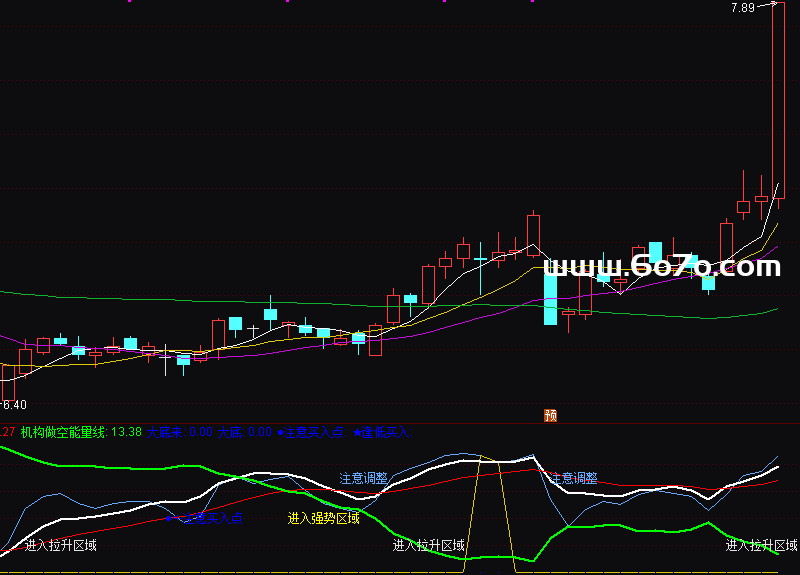Click the leftmost 进入拉升区域 annotation

pyautogui.click(x=61, y=545)
